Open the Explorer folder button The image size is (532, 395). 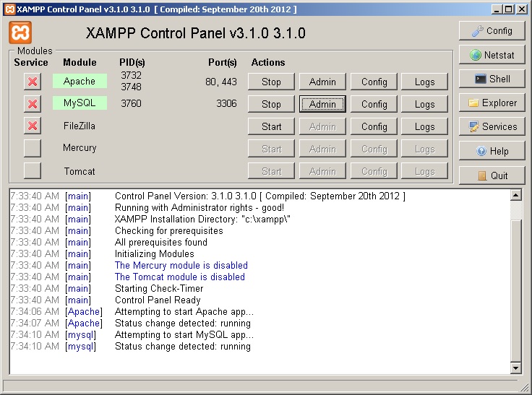pyautogui.click(x=492, y=103)
